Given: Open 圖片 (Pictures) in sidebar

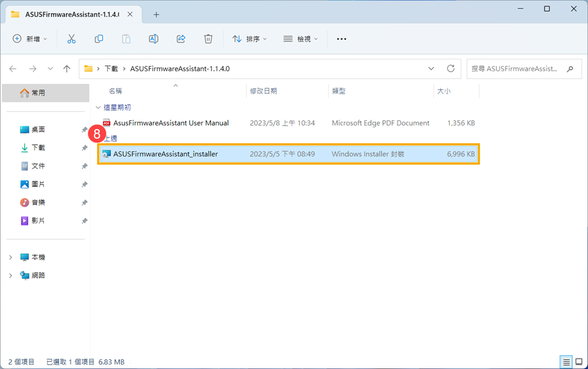Looking at the screenshot, I should (x=38, y=184).
